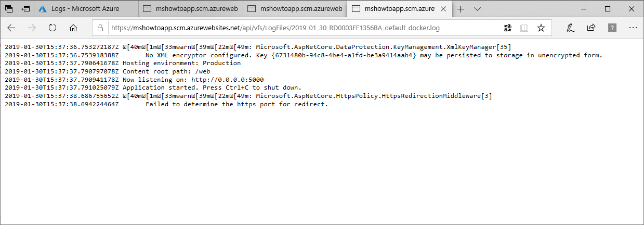The image size is (644, 225).
Task: Show tabs you've set aside
Action: 9,9
